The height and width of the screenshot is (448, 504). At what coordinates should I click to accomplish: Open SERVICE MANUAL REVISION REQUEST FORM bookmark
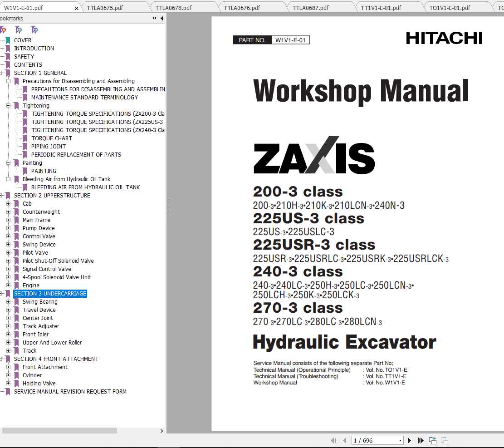point(70,392)
